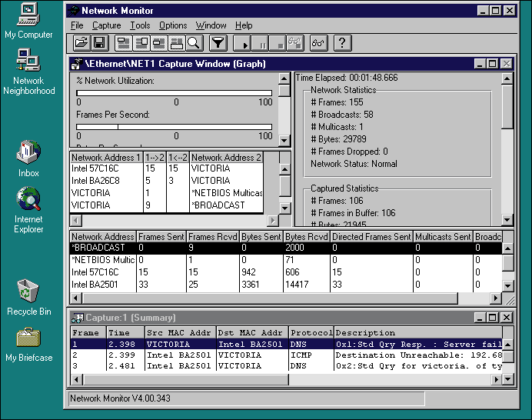Click the Network Address 2 column header
Viewport: 532px width, 420px height.
coord(226,158)
